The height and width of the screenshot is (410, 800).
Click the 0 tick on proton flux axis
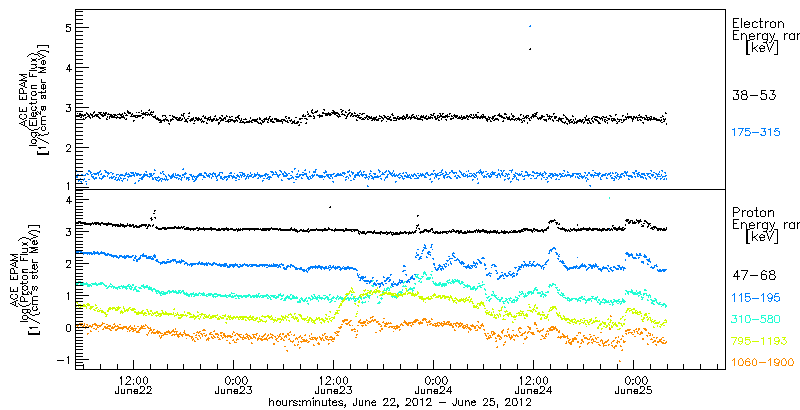[66, 327]
